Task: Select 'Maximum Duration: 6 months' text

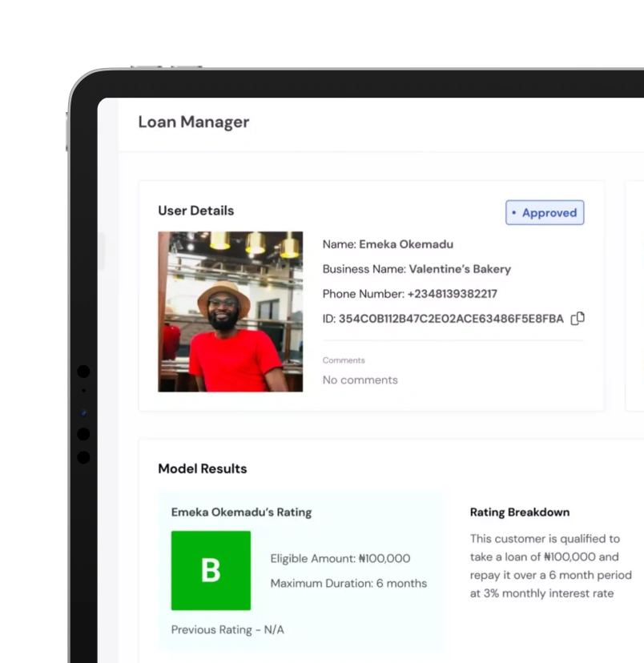Action: [349, 583]
